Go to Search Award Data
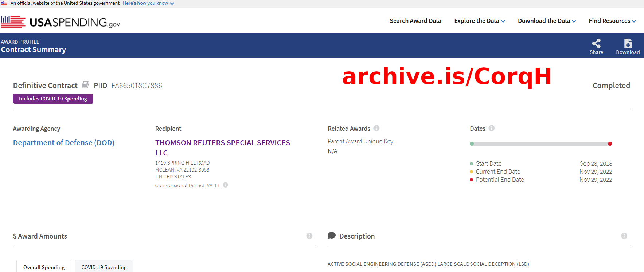Screen dimensions: 644x272 click(415, 21)
